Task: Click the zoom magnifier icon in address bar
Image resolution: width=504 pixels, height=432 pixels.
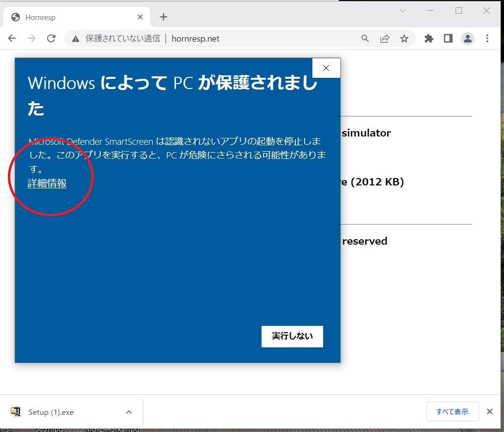Action: 365,39
